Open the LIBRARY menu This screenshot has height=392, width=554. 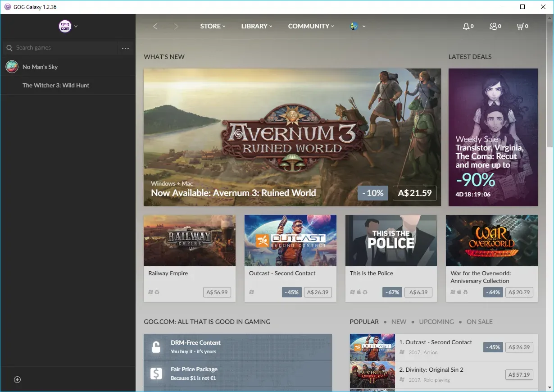click(x=257, y=26)
